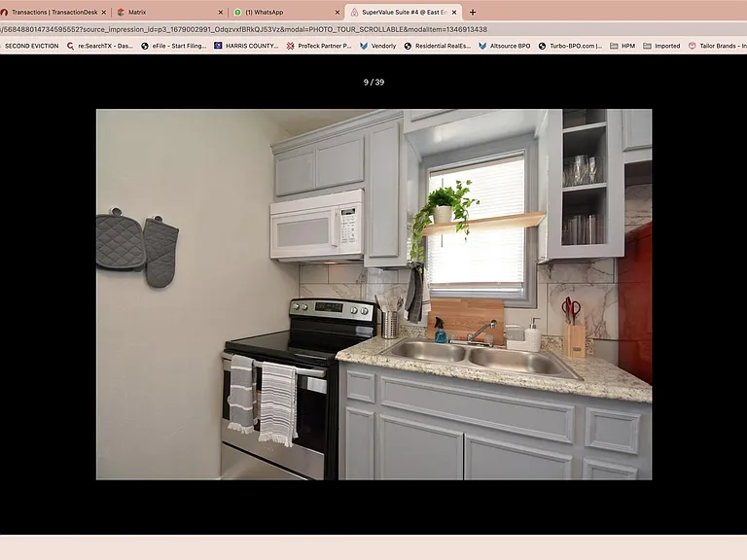Screen dimensions: 747x560
Task: Open the eFile - Start Filing bookmark icon
Action: click(x=145, y=47)
